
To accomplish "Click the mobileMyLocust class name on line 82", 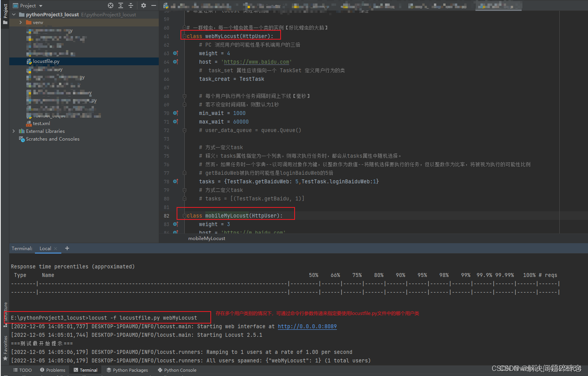I will [227, 216].
